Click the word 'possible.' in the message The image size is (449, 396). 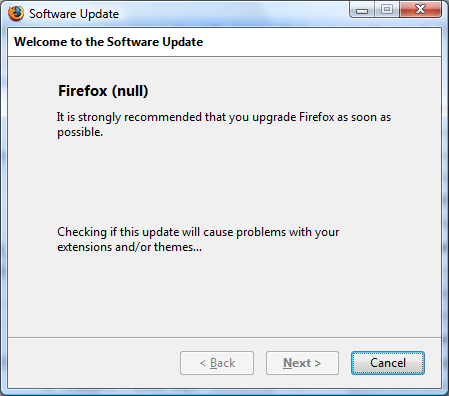pyautogui.click(x=80, y=132)
